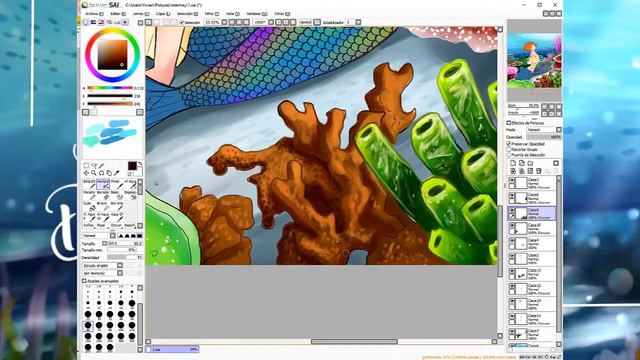Toggle the Selección checkbox in toolbar
The width and height of the screenshot is (640, 360).
[182, 22]
